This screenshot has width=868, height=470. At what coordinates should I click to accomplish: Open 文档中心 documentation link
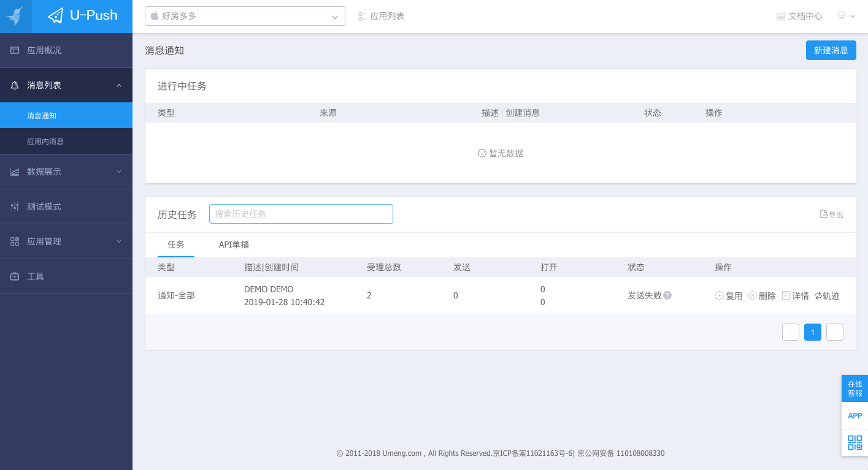[799, 16]
